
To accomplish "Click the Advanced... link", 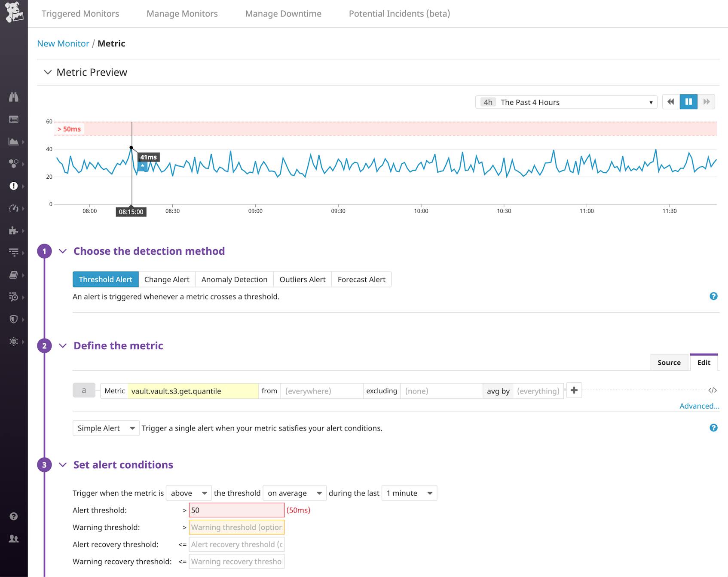I will point(698,406).
